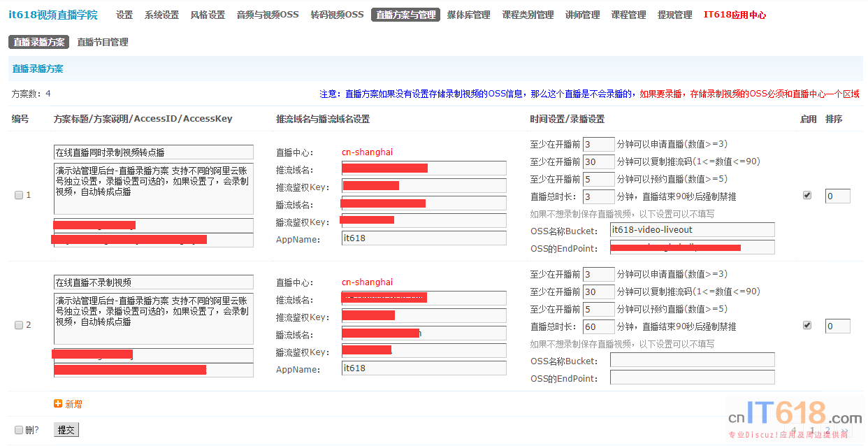The image size is (868, 446).
Task: Click the empty OSS的EndPoint field in plan 2
Action: (692, 377)
